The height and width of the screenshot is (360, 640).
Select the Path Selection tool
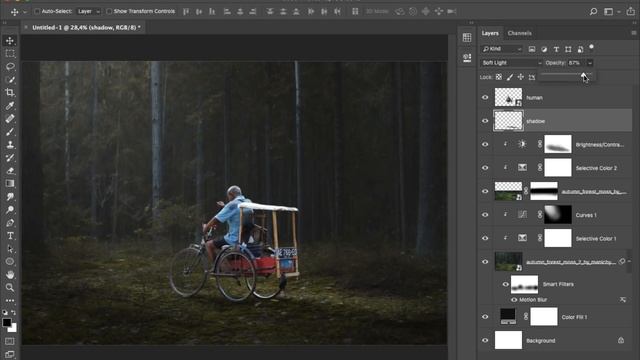[x=10, y=249]
